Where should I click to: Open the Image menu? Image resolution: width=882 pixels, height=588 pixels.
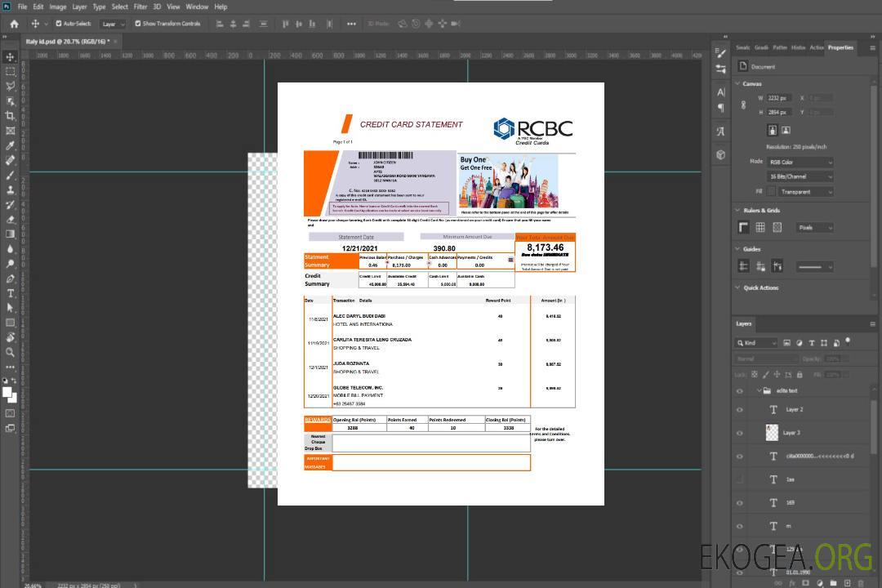pos(57,7)
